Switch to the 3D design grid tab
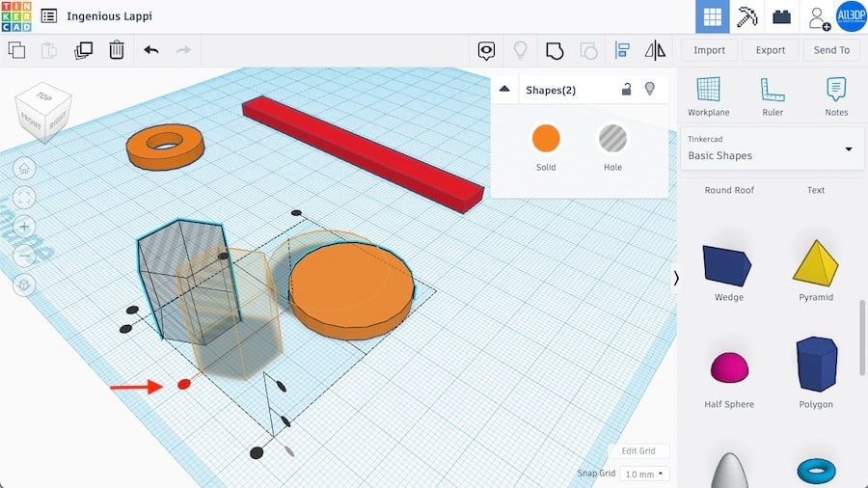This screenshot has height=488, width=868. 713,17
